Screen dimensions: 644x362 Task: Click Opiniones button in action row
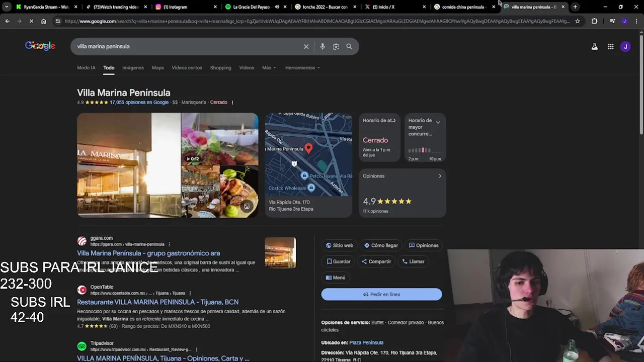[424, 245]
